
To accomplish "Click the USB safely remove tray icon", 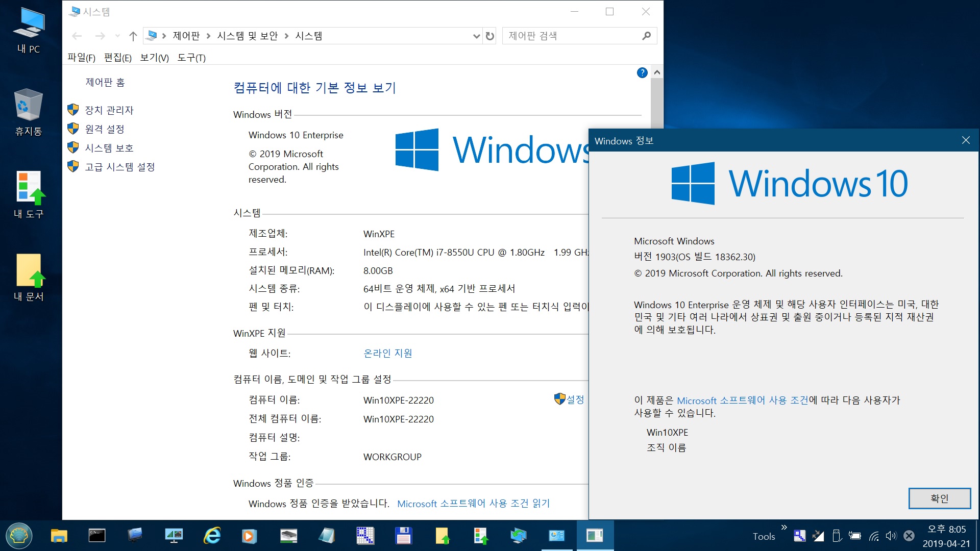I will pyautogui.click(x=837, y=536).
